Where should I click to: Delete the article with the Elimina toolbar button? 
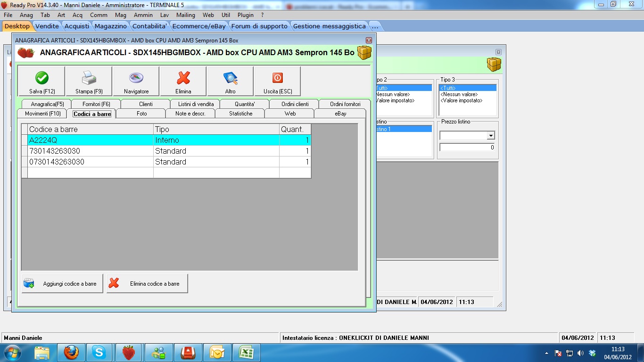pos(183,82)
